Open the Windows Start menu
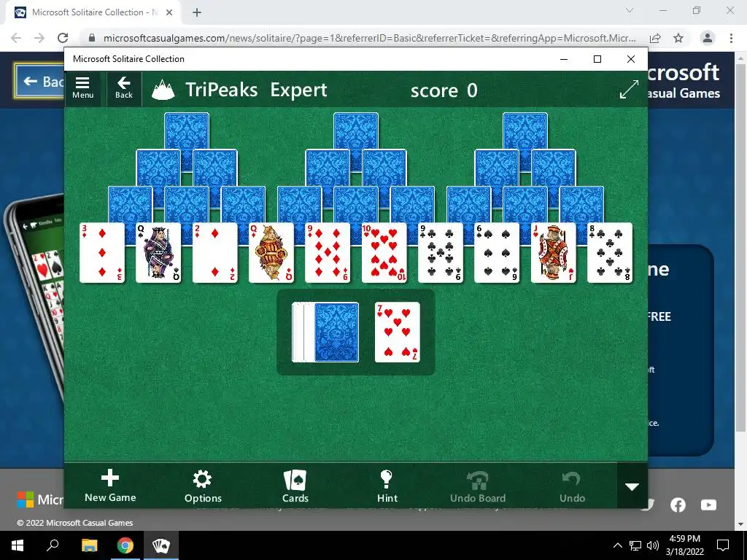This screenshot has width=747, height=560. 18,545
